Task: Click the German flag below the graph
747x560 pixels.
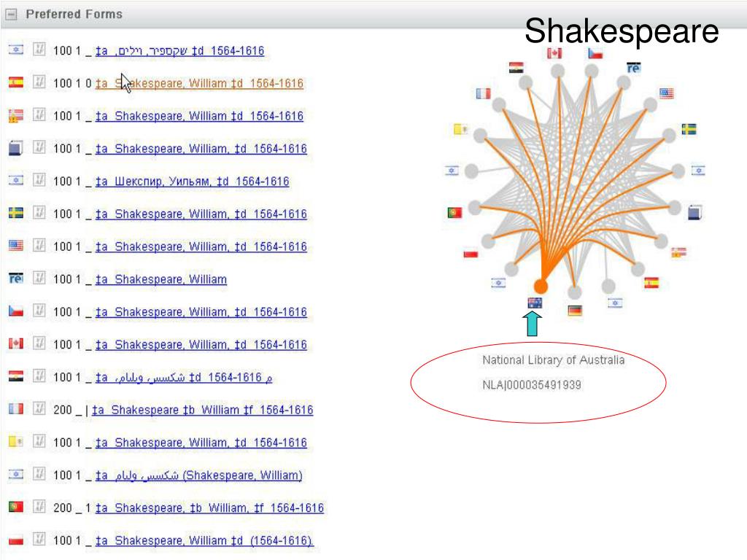Action: 576,311
